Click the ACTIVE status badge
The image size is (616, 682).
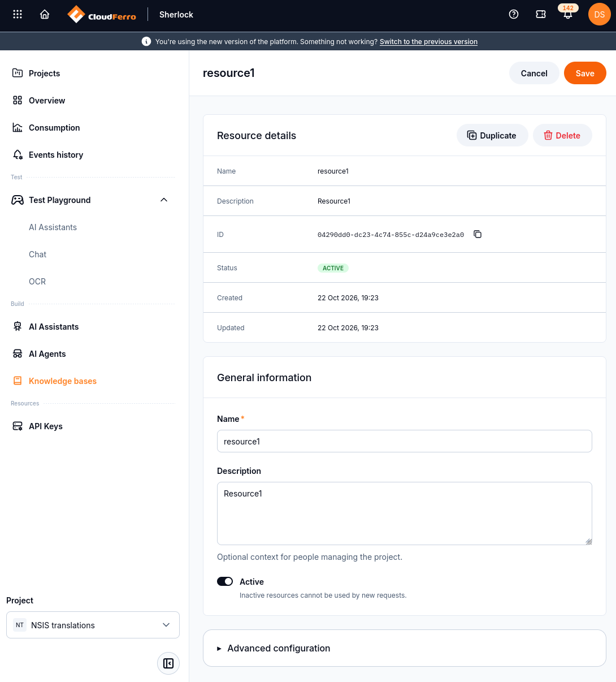point(333,268)
